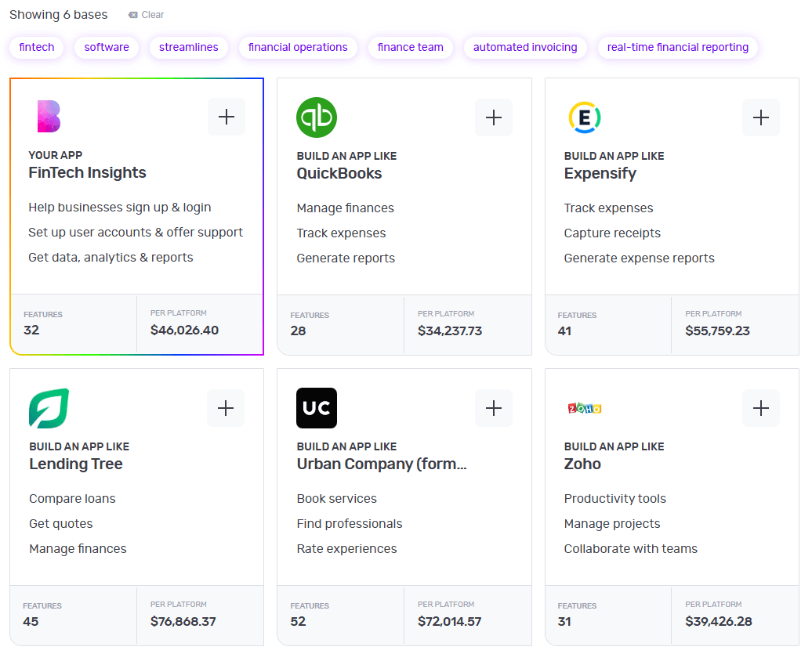Image resolution: width=812 pixels, height=654 pixels.
Task: Click the Lending Tree leaf logo
Action: [x=49, y=408]
